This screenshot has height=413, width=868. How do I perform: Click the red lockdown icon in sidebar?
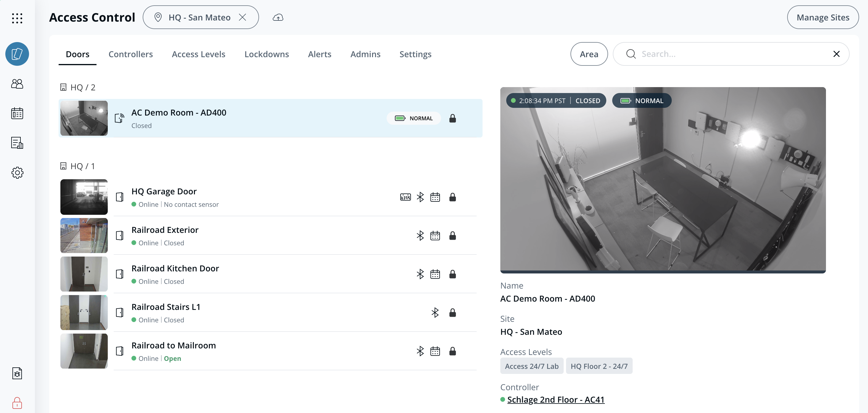click(x=17, y=403)
